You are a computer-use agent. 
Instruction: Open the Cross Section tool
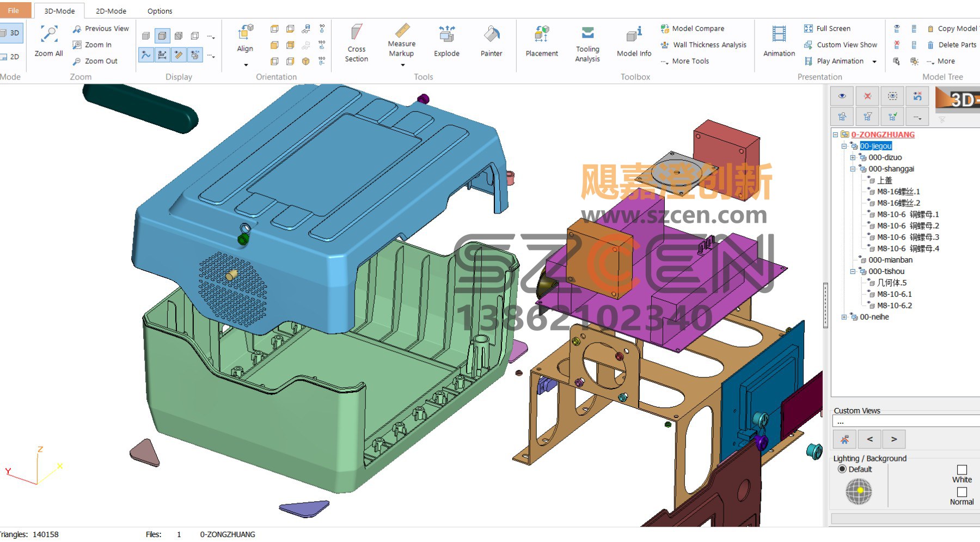357,44
